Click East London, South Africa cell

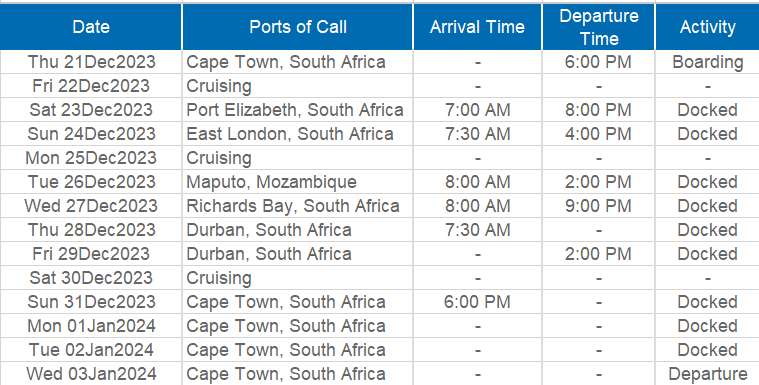tap(298, 134)
